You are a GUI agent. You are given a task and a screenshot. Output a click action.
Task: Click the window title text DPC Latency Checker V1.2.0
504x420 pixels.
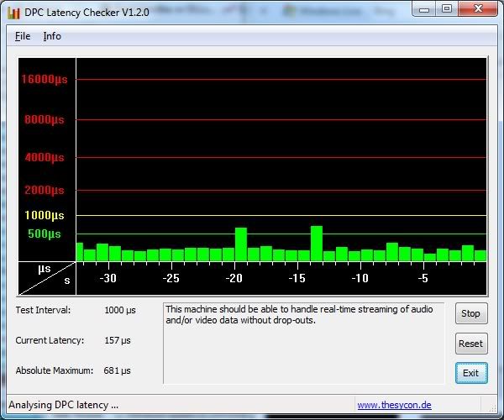(x=87, y=13)
